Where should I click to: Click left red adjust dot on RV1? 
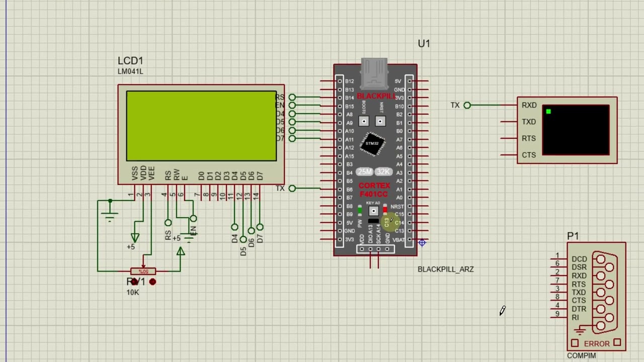coord(134,282)
